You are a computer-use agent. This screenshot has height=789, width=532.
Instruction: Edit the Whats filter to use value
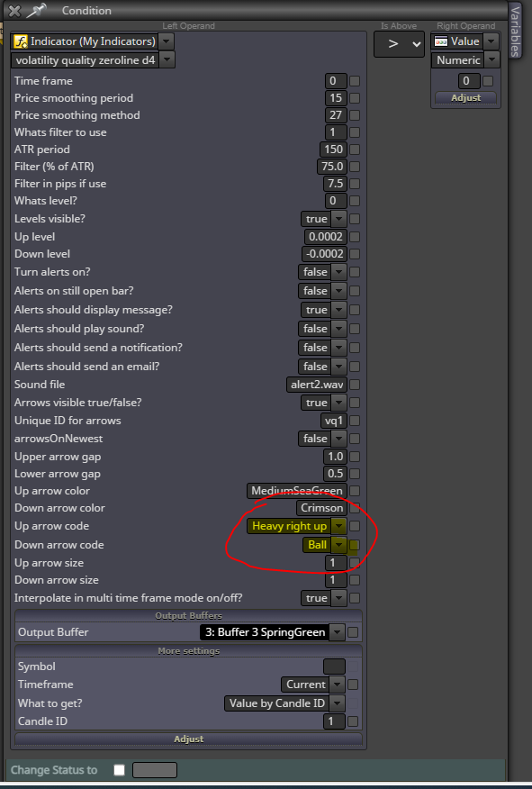tap(336, 131)
